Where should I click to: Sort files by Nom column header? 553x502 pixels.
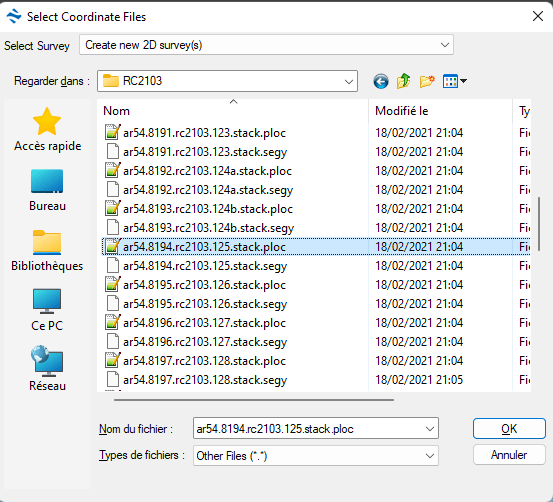[x=233, y=111]
